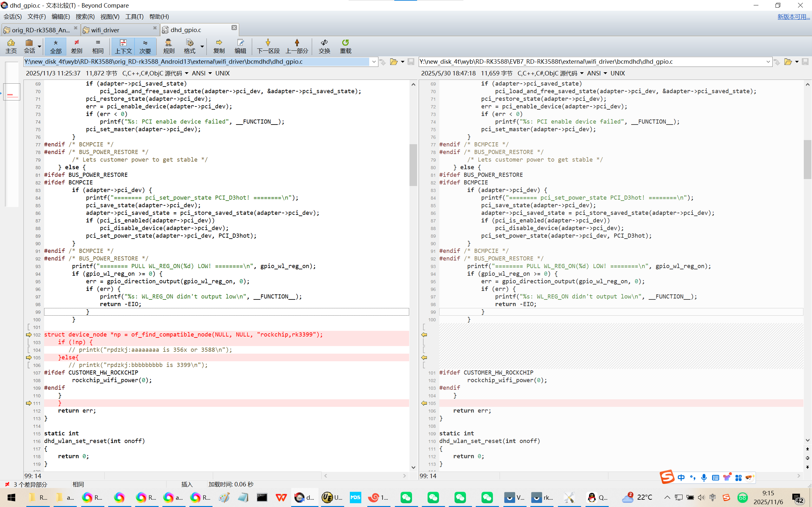
Task: Jump to Previous Part (上一部分)
Action: pyautogui.click(x=297, y=46)
